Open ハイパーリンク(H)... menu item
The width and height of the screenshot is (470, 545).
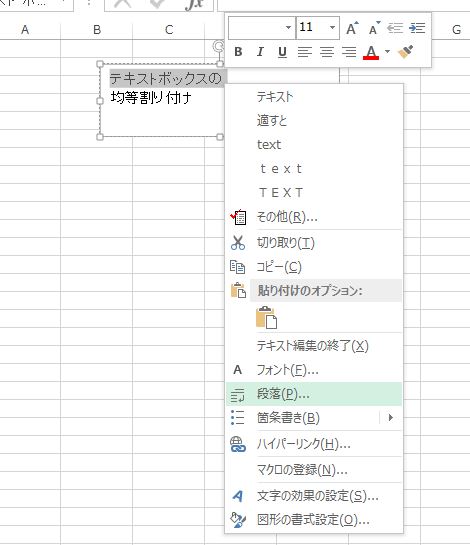314,444
